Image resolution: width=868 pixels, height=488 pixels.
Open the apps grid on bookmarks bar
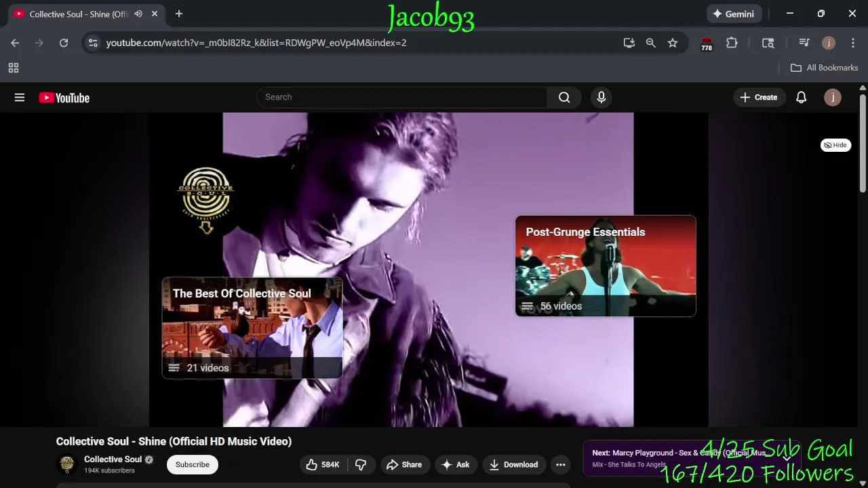[x=14, y=68]
